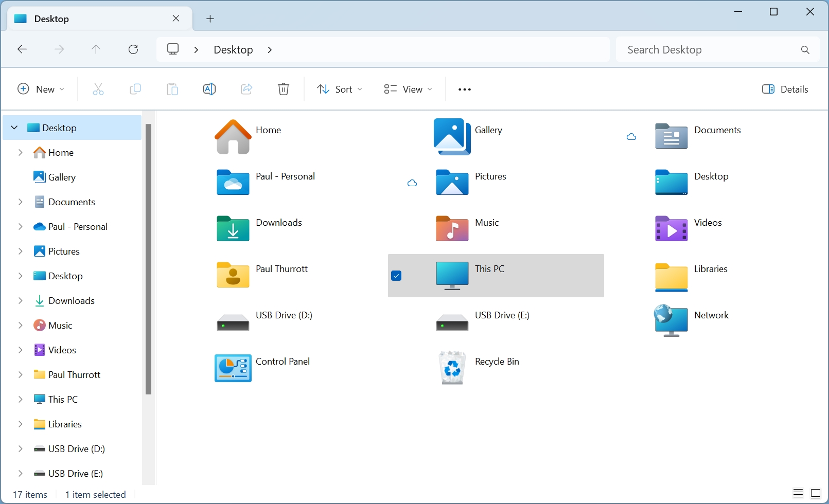
Task: Open the "See more" three-dots menu
Action: [464, 89]
